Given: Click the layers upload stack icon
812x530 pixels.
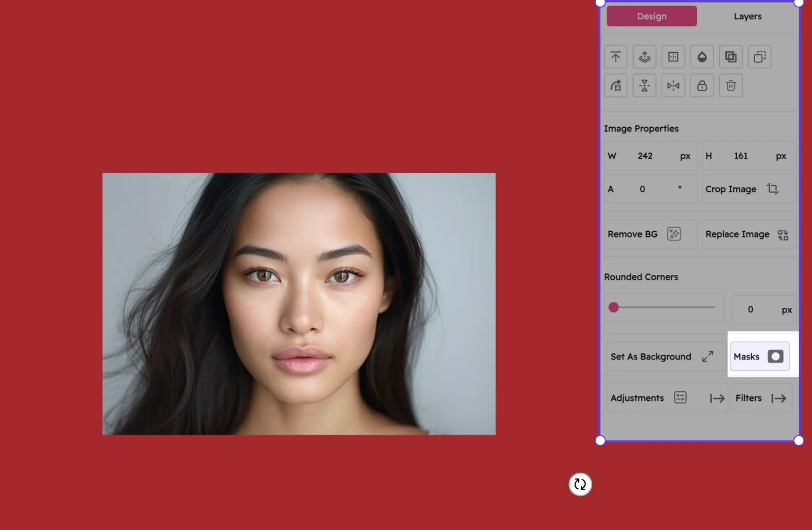Looking at the screenshot, I should (645, 57).
